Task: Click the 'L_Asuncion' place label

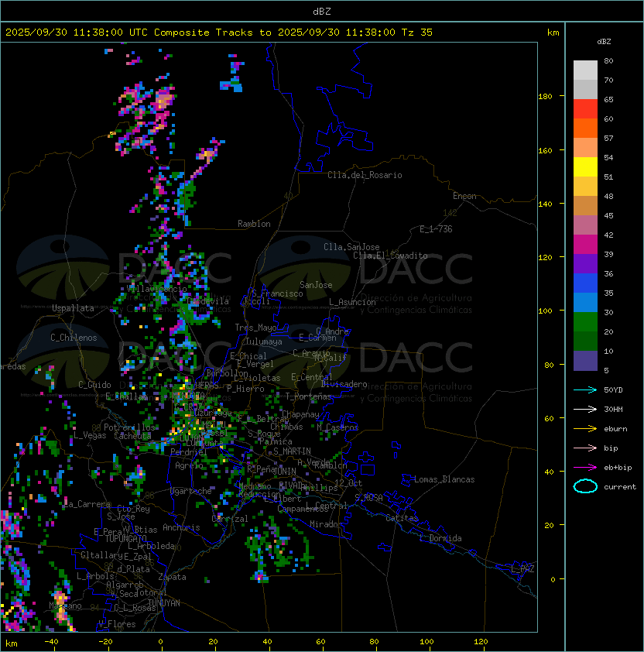Action: pos(352,302)
